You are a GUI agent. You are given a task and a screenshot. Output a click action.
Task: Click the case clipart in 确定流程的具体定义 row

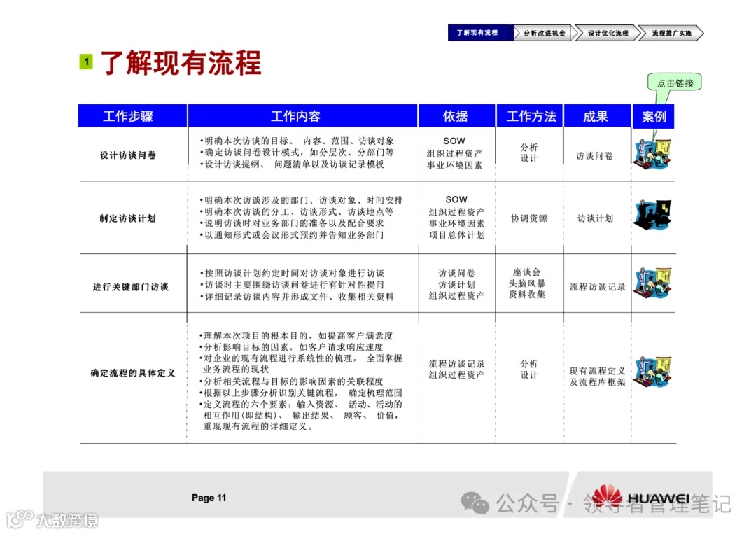652,371
